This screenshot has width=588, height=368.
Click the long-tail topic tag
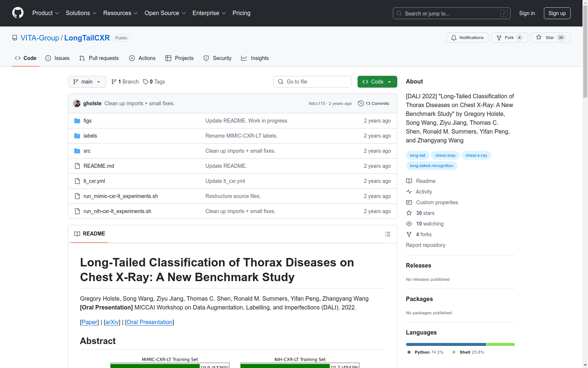pyautogui.click(x=417, y=155)
